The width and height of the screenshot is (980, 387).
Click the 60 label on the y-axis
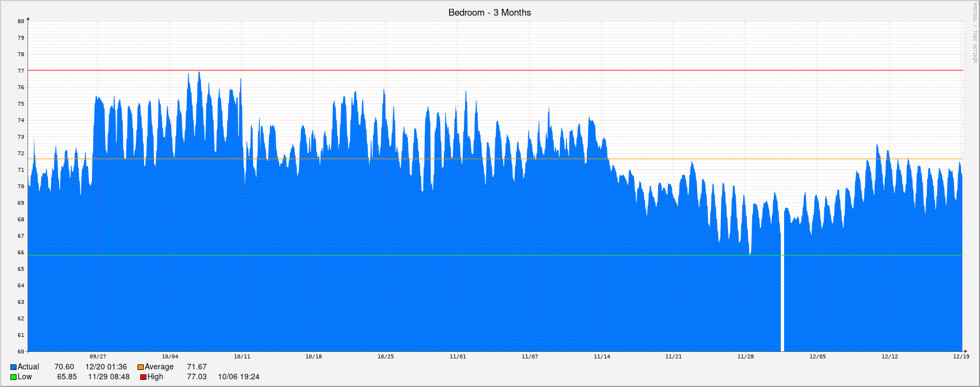(x=21, y=351)
